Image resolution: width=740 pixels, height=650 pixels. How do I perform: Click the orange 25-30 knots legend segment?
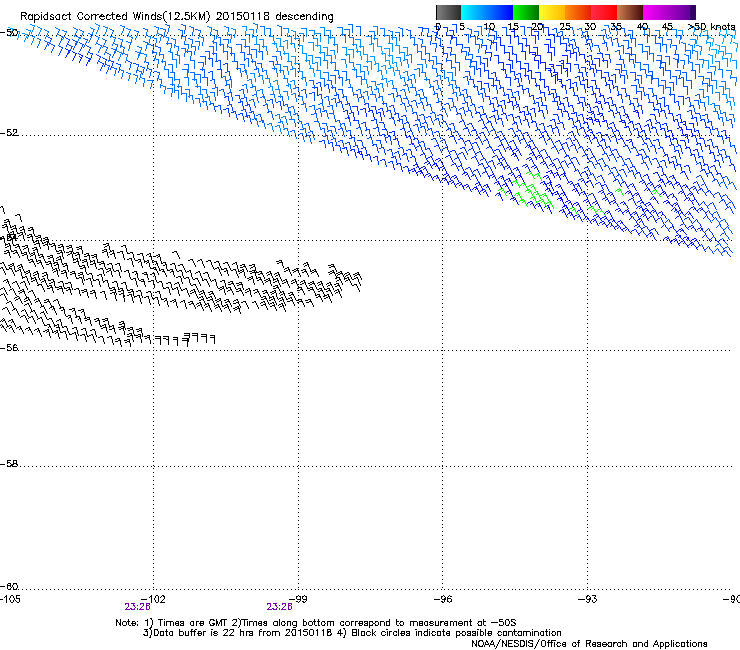pos(578,12)
